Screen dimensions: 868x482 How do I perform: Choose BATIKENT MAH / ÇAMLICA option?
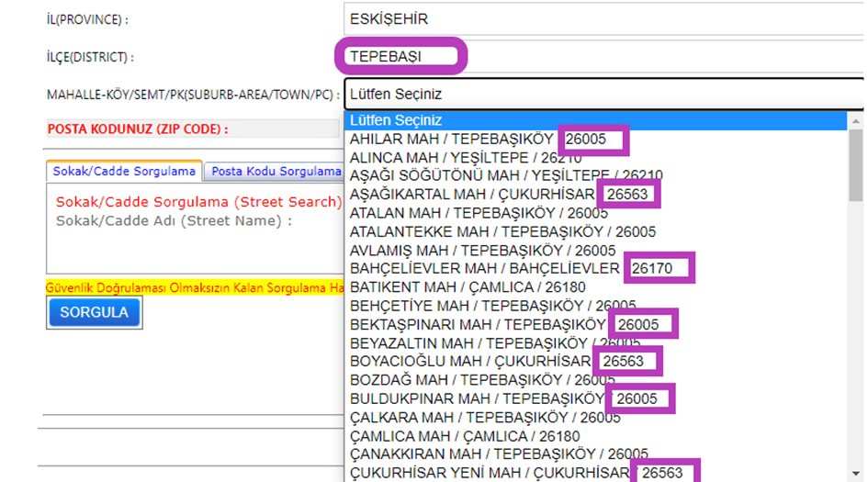click(468, 287)
